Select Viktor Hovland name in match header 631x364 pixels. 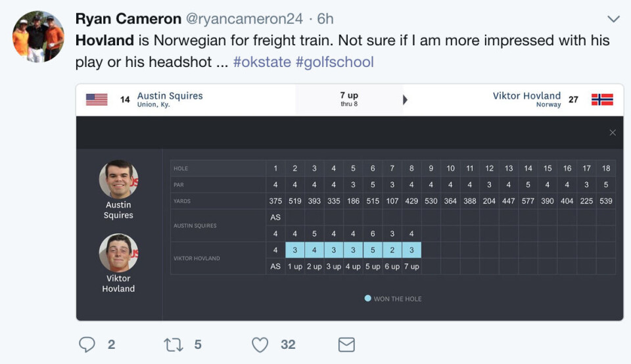click(526, 96)
